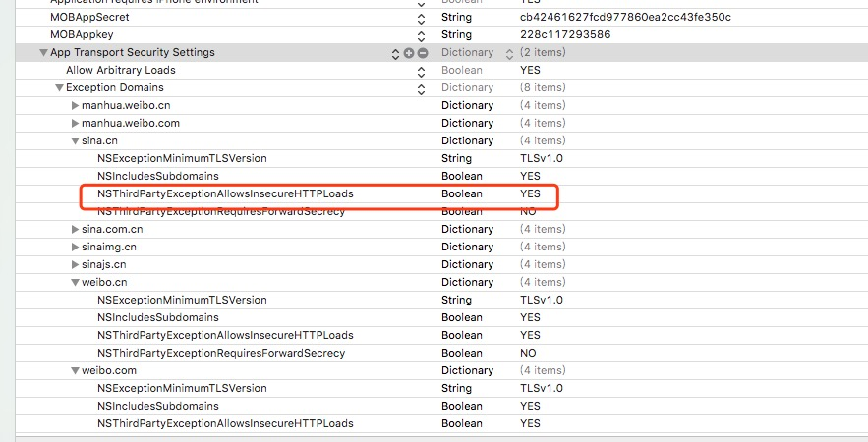Select NSExceptionMinimumTLSVersion key under weibo.com

(182, 389)
